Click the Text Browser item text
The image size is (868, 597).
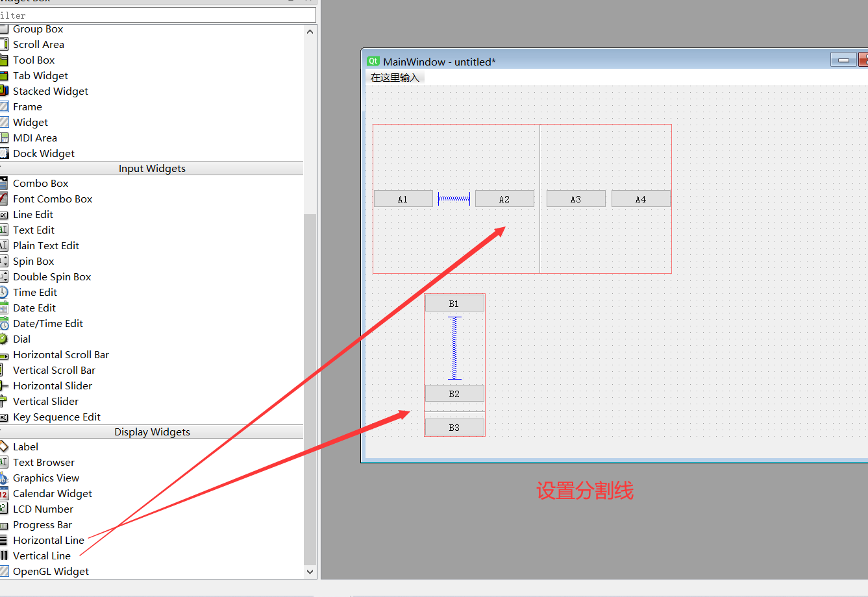tap(43, 462)
